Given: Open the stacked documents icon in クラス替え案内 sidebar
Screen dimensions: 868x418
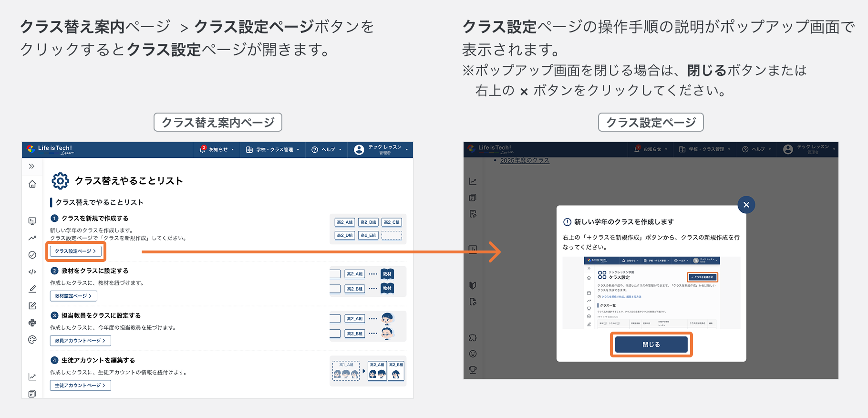Looking at the screenshot, I should [x=32, y=394].
